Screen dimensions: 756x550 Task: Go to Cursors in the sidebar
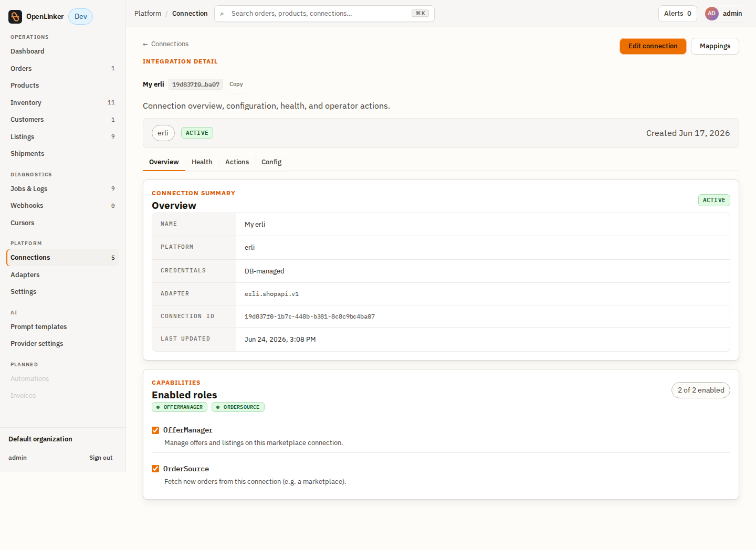point(62,223)
